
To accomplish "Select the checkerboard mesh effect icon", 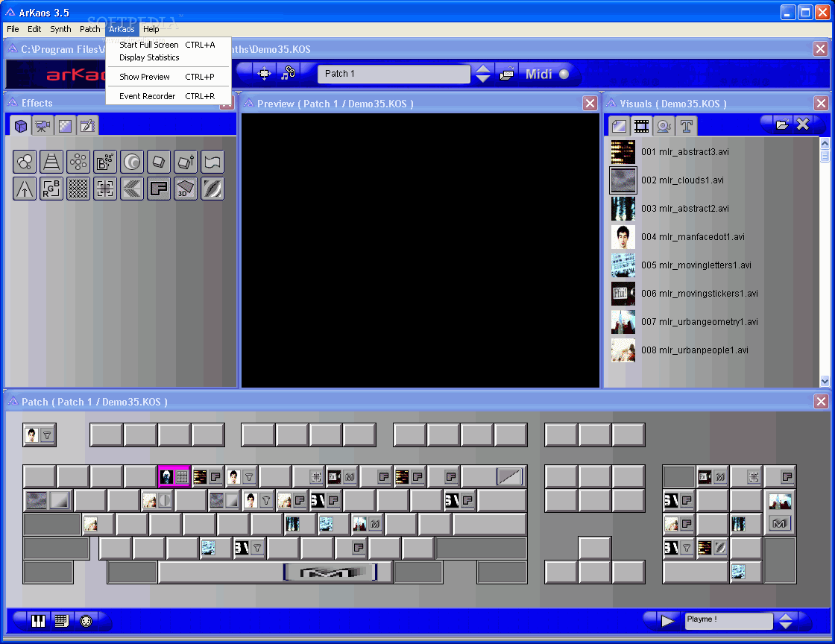I will [78, 189].
